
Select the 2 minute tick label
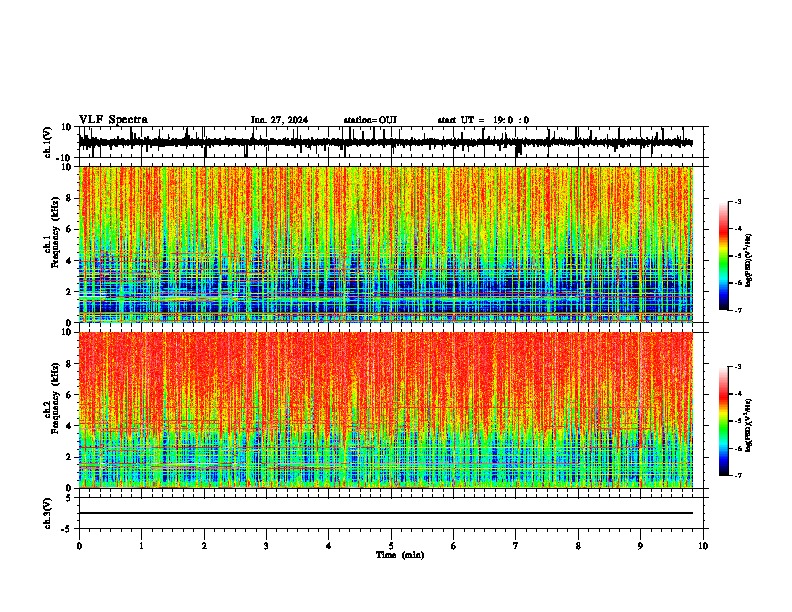pos(204,546)
